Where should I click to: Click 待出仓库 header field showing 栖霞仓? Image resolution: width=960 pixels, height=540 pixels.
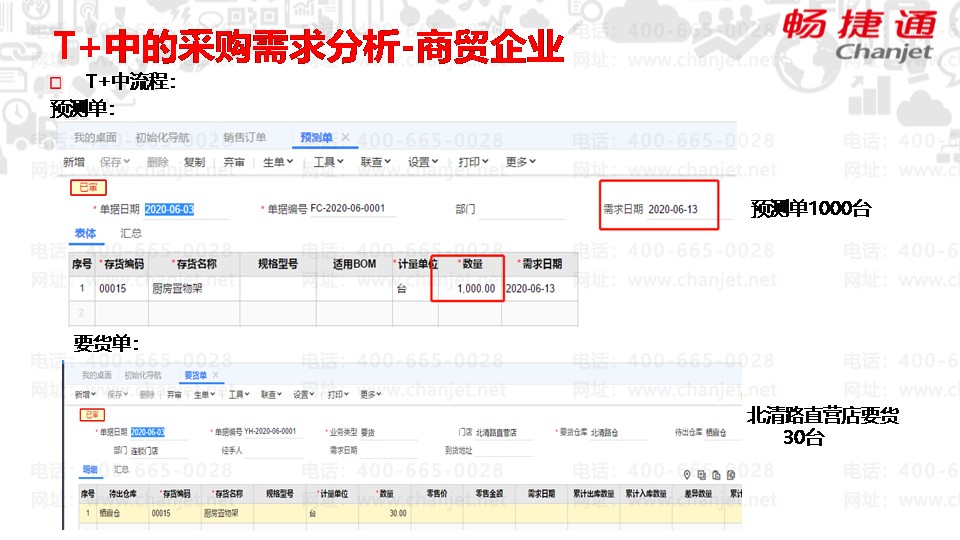tap(722, 432)
